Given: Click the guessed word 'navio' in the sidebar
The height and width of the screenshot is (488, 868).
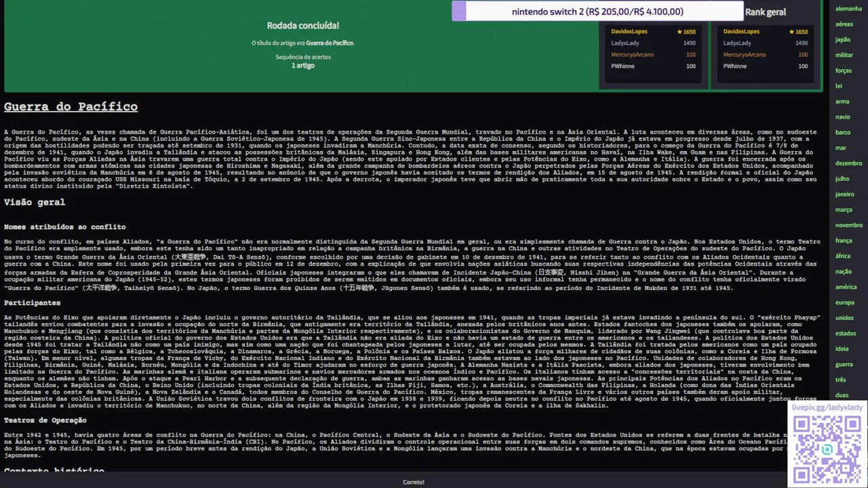Looking at the screenshot, I should click(x=843, y=117).
